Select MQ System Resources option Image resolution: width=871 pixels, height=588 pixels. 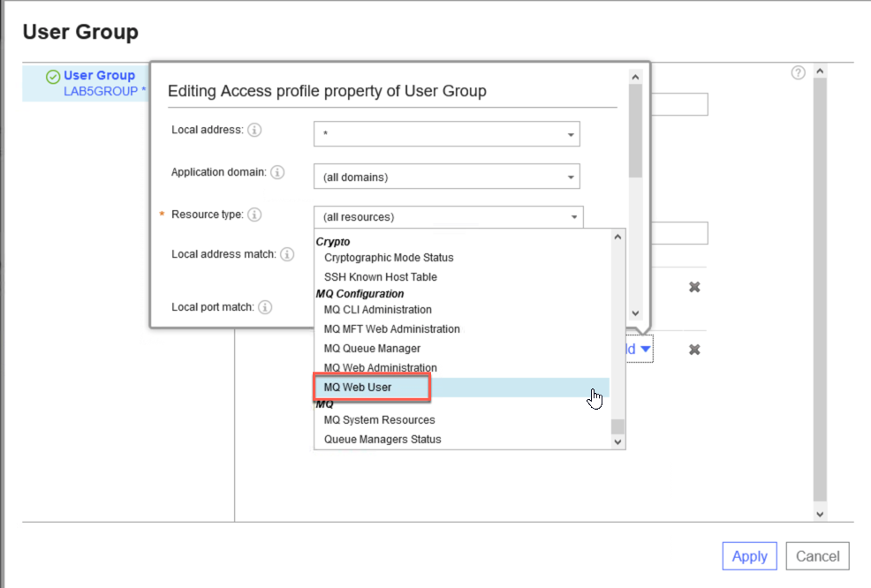pos(379,420)
